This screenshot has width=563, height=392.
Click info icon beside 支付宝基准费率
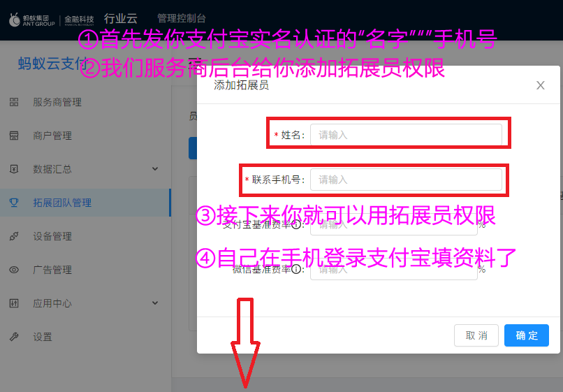[296, 225]
